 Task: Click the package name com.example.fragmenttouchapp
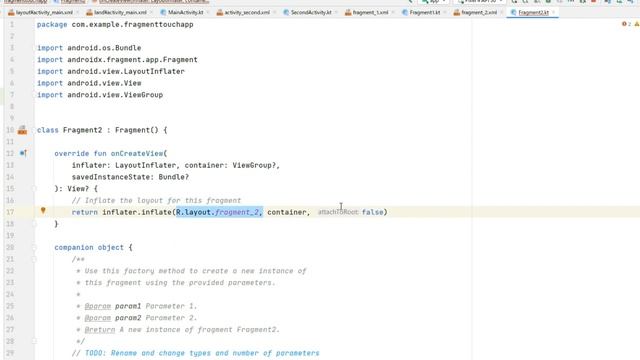coord(133,24)
